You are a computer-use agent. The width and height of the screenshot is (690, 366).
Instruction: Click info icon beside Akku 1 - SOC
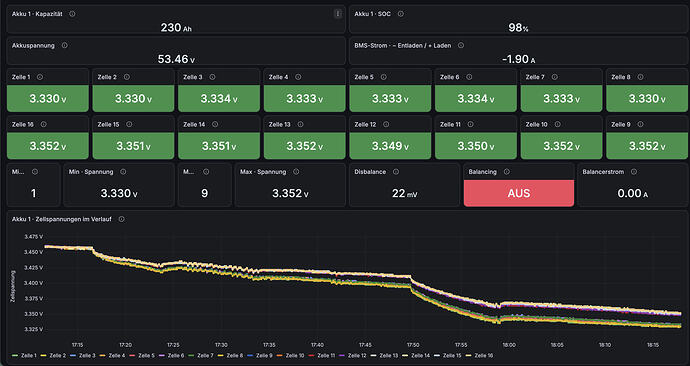[400, 14]
